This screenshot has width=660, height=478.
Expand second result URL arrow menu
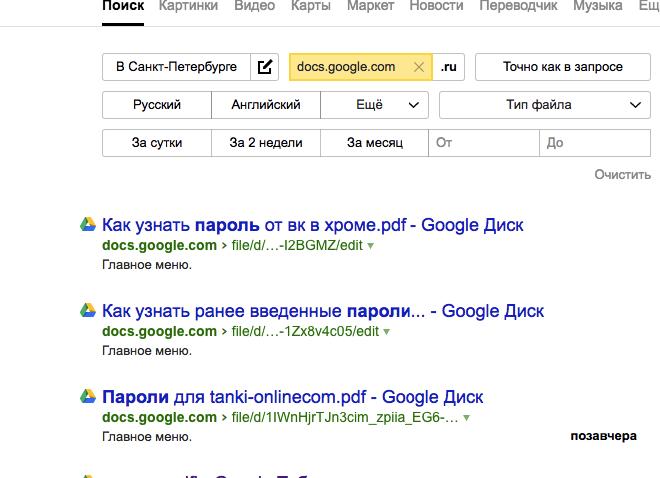coord(387,332)
